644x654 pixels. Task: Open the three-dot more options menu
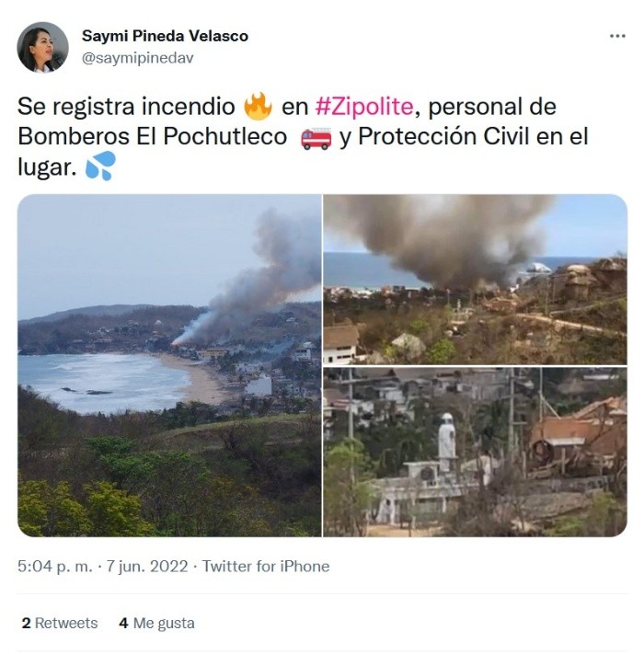point(617,36)
